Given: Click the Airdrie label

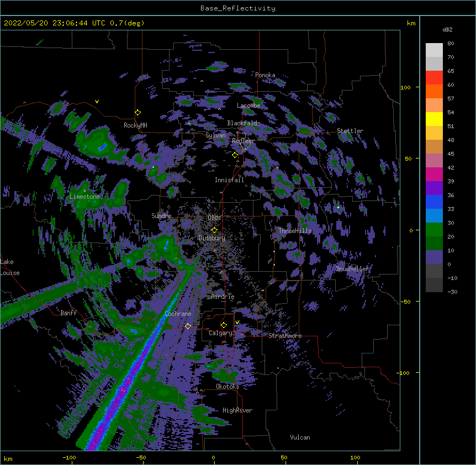Looking at the screenshot, I should pos(223,297).
